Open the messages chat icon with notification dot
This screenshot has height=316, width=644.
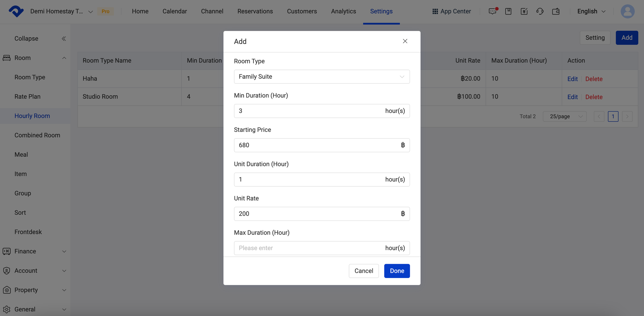tap(492, 11)
